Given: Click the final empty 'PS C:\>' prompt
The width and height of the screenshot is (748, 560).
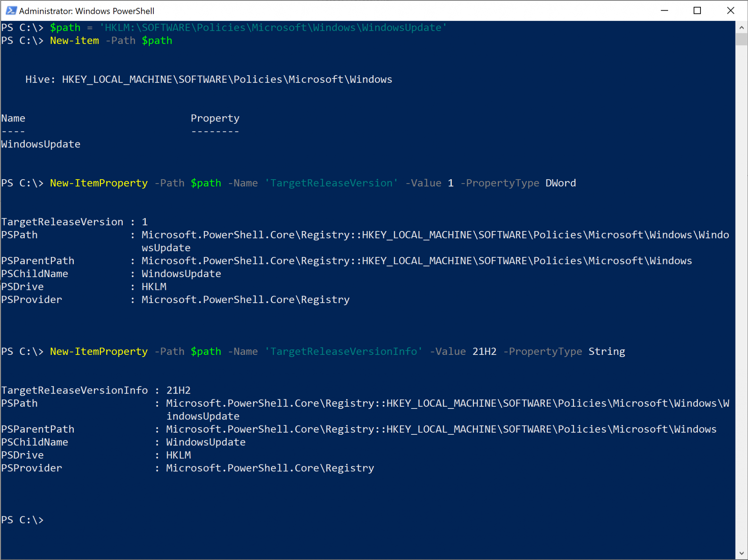Looking at the screenshot, I should pyautogui.click(x=22, y=520).
